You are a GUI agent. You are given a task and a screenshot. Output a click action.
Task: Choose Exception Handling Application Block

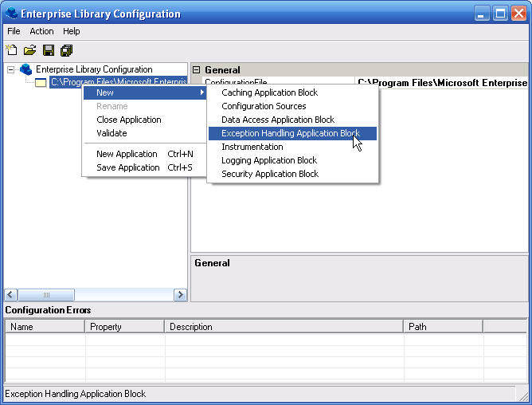tap(291, 133)
